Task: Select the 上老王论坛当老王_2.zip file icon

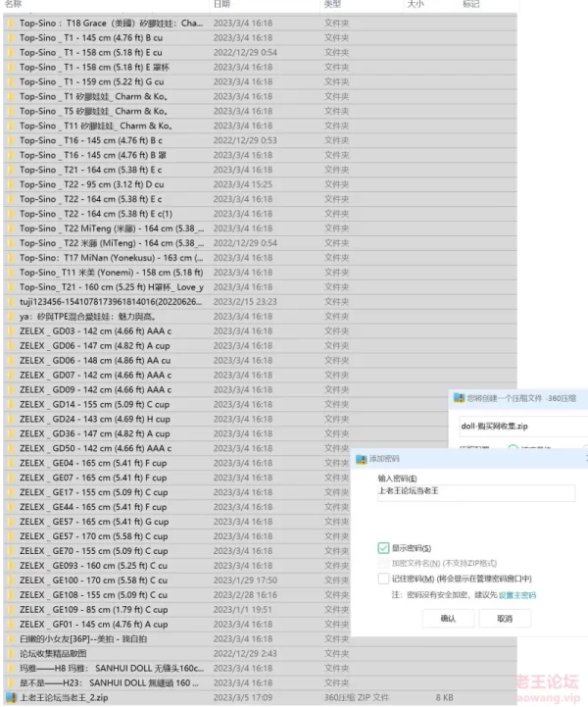Action: pos(10,698)
